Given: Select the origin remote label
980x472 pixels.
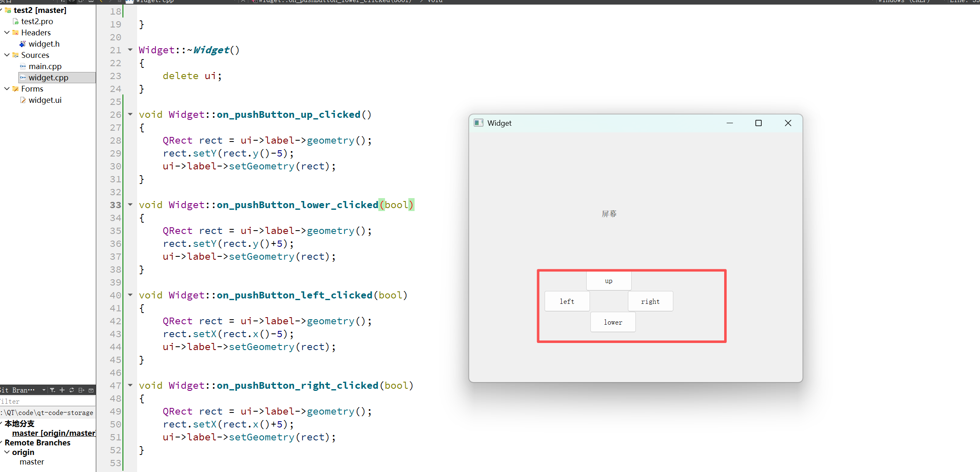Looking at the screenshot, I should coord(23,452).
